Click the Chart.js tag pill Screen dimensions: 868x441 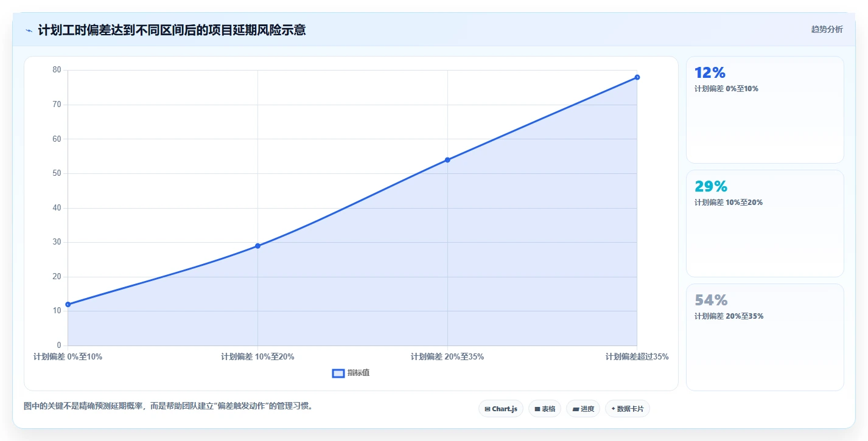pyautogui.click(x=501, y=409)
